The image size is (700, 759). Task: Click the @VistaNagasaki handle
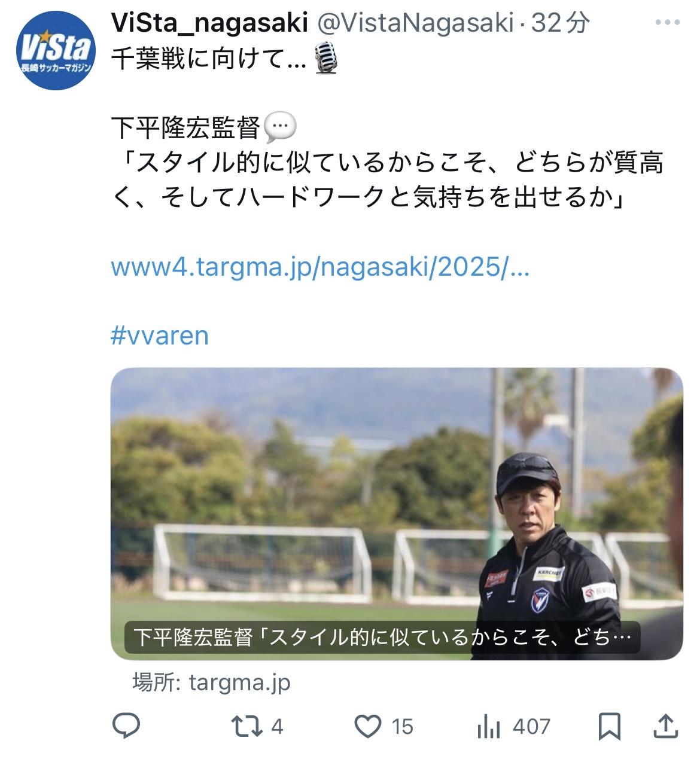(415, 23)
